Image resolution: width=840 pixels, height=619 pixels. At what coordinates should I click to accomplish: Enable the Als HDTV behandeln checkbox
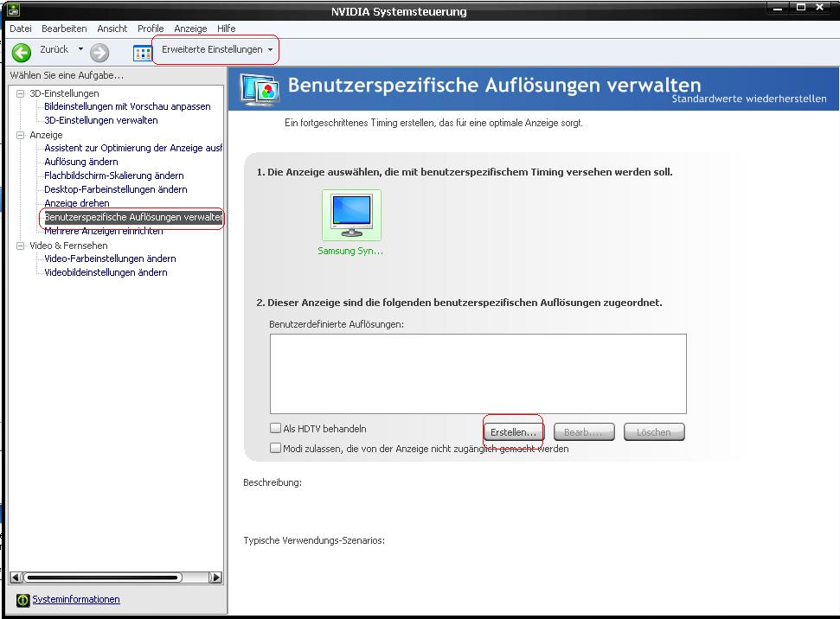click(275, 429)
